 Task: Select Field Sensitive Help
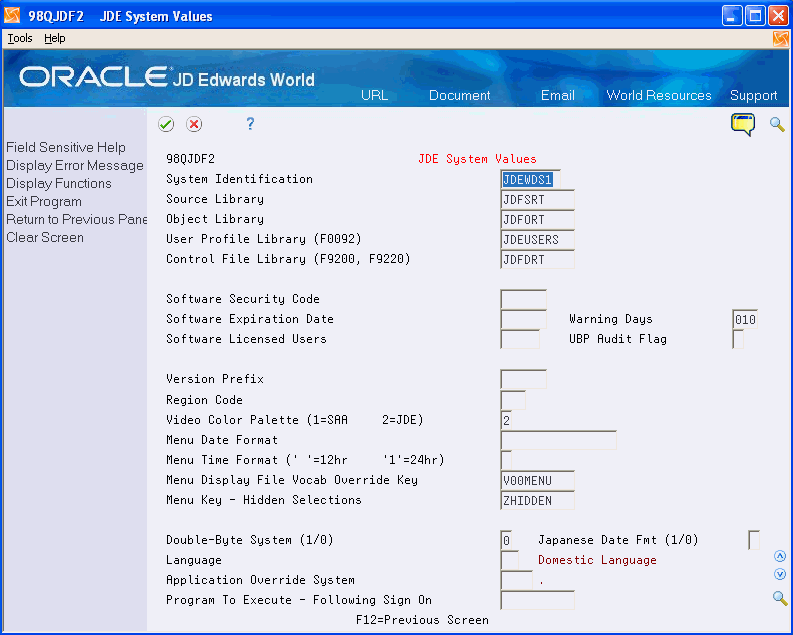pyautogui.click(x=66, y=147)
